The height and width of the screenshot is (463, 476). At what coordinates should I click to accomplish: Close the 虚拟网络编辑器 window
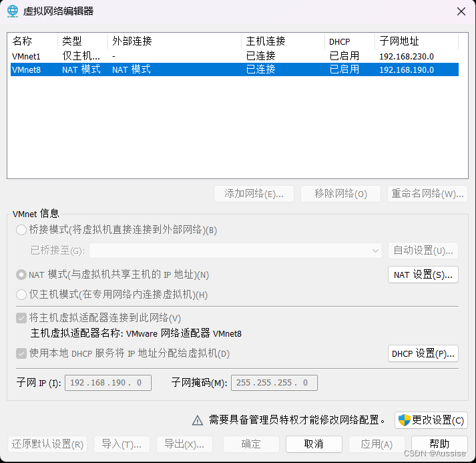pos(461,11)
